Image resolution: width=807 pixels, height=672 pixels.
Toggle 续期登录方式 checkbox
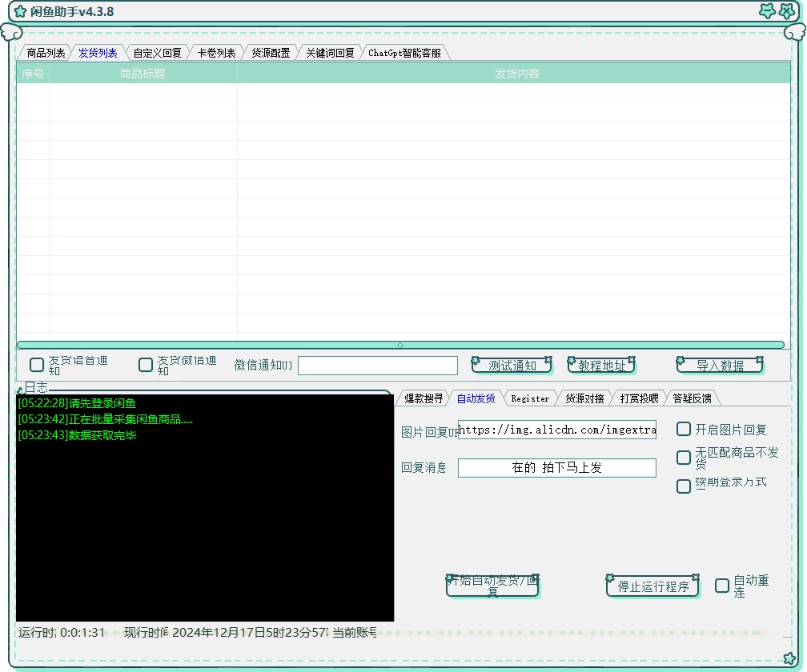coord(683,486)
